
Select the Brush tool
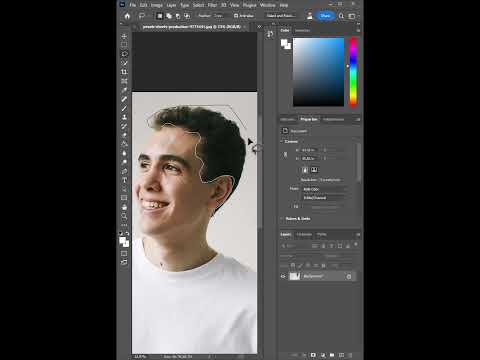(124, 108)
